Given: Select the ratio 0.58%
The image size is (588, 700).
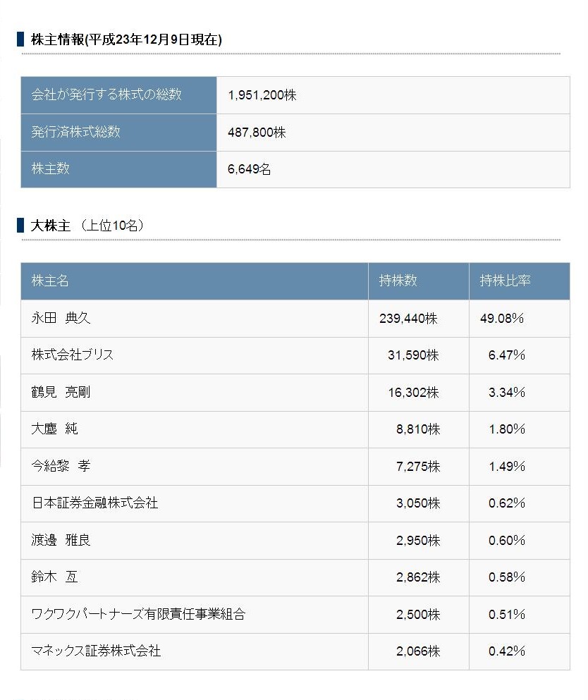Looking at the screenshot, I should [x=507, y=577].
